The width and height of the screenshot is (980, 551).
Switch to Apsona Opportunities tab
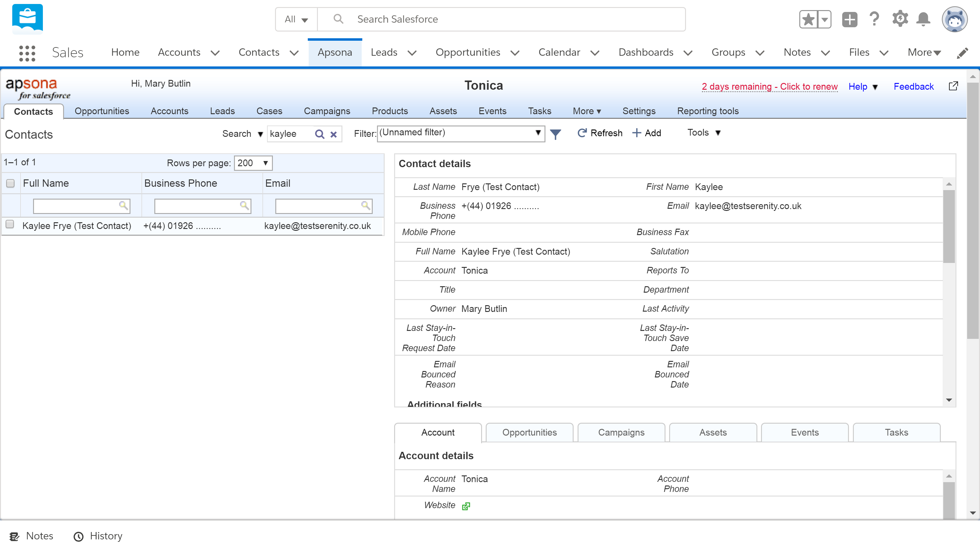pos(102,111)
